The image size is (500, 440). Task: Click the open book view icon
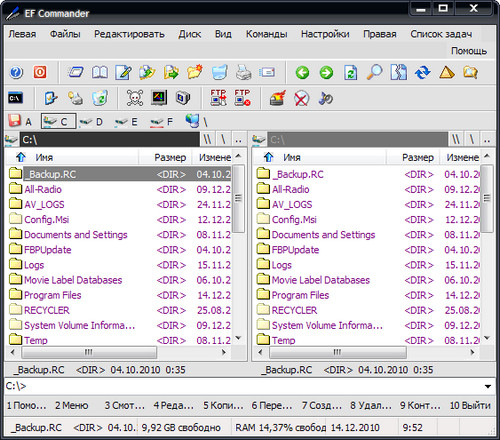coord(100,72)
